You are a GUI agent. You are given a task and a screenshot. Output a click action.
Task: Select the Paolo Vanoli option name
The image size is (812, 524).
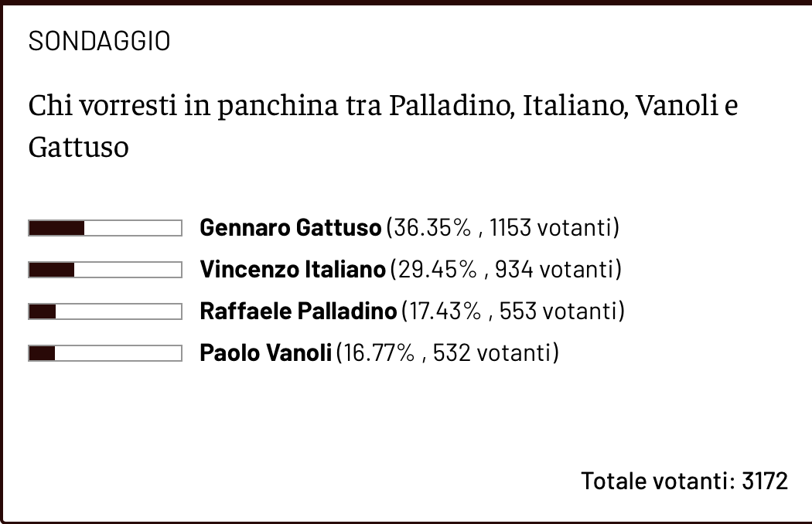coord(266,353)
